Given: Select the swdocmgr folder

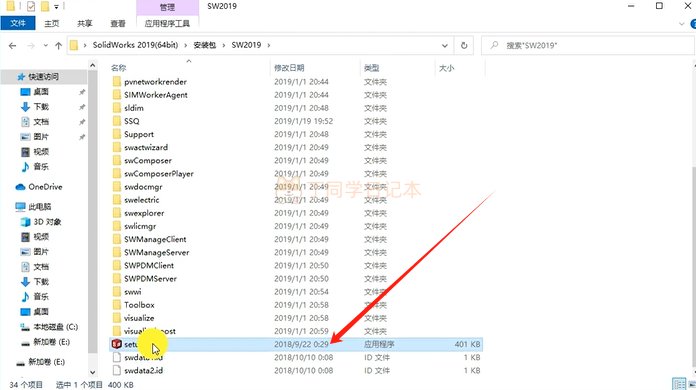Looking at the screenshot, I should 143,187.
